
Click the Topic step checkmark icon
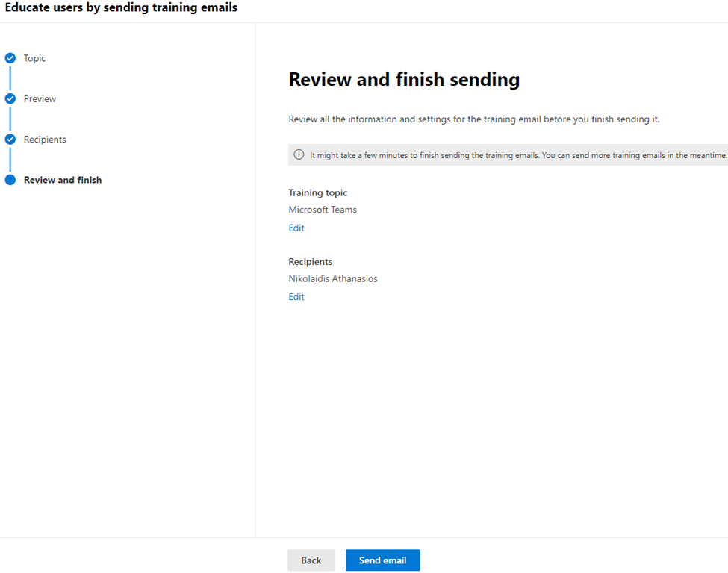[10, 58]
